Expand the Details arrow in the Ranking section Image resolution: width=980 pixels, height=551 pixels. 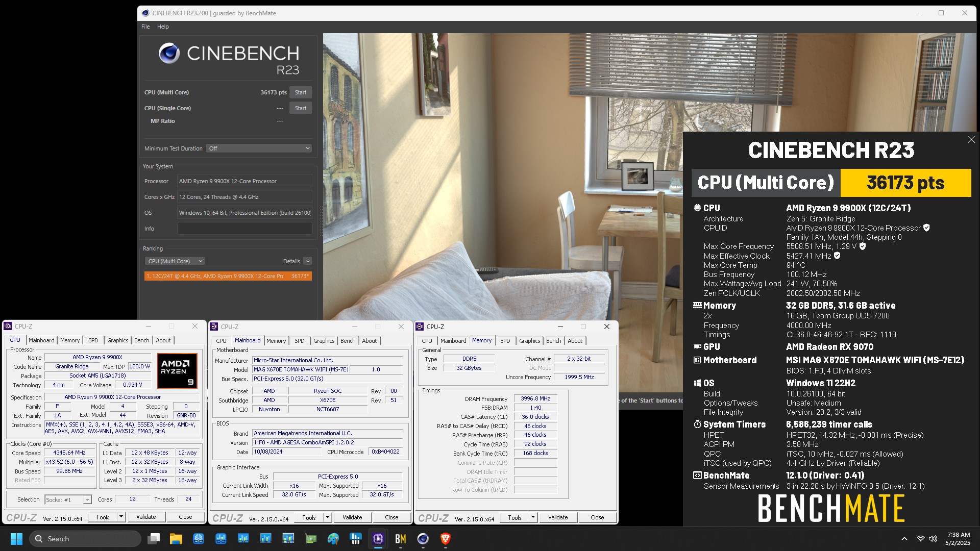pos(308,261)
